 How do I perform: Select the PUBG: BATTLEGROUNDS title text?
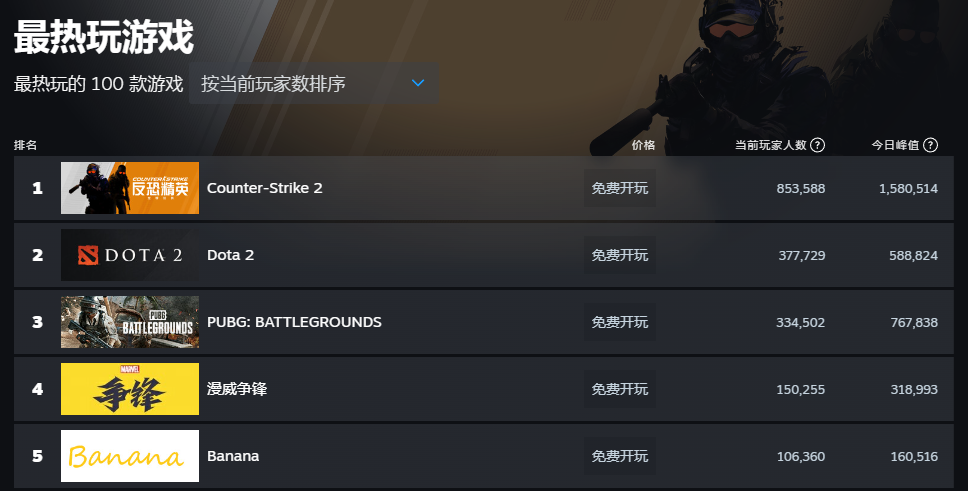point(294,322)
